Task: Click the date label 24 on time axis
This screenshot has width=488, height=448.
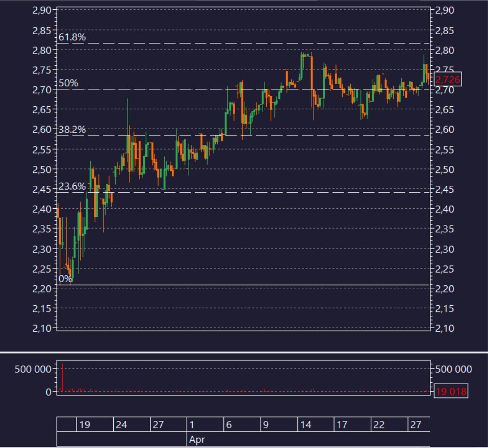Action: coord(121,425)
